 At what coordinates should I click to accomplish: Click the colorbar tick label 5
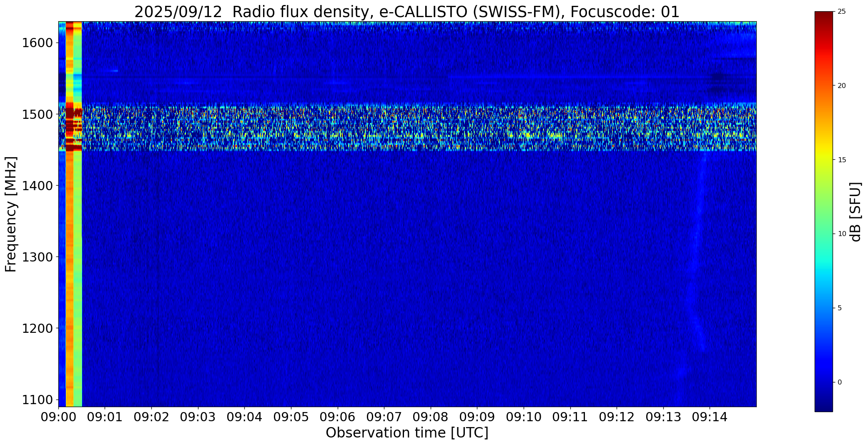[840, 308]
